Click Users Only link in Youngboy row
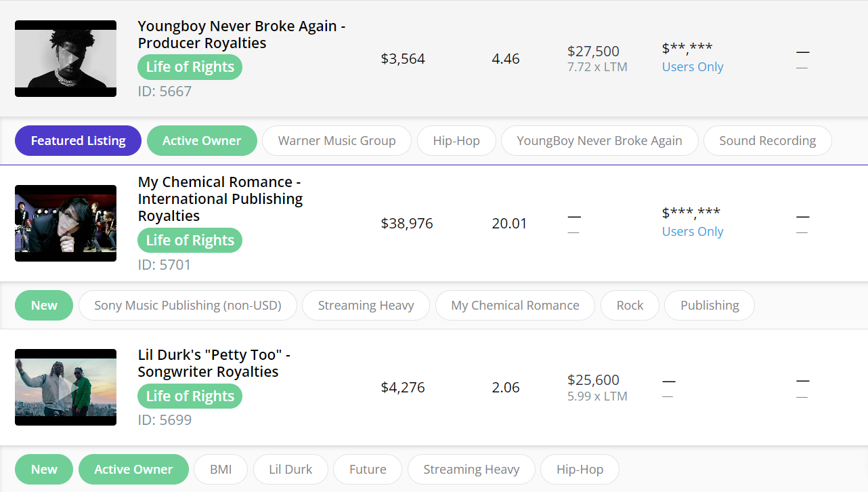Viewport: 868px width, 492px height. pos(693,67)
